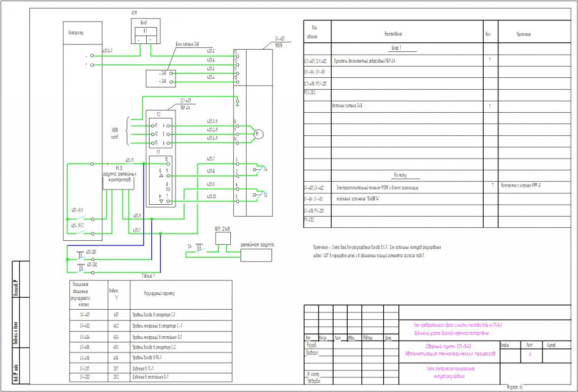Click the '401-SB1' pushbutton label
Image resolution: width=578 pixels, height=392 pixels.
coord(91,253)
